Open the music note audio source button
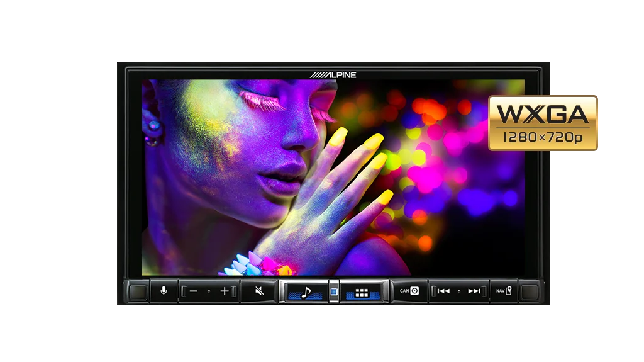The height and width of the screenshot is (362, 644). pos(305,292)
